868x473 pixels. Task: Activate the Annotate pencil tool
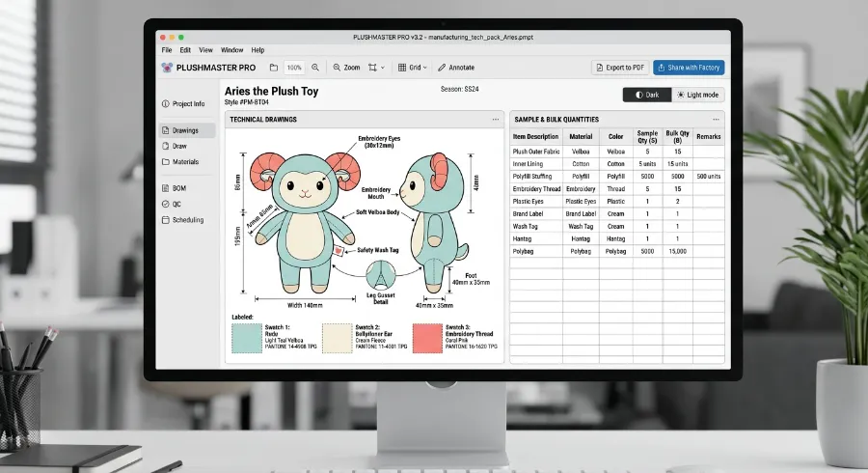[x=456, y=68]
